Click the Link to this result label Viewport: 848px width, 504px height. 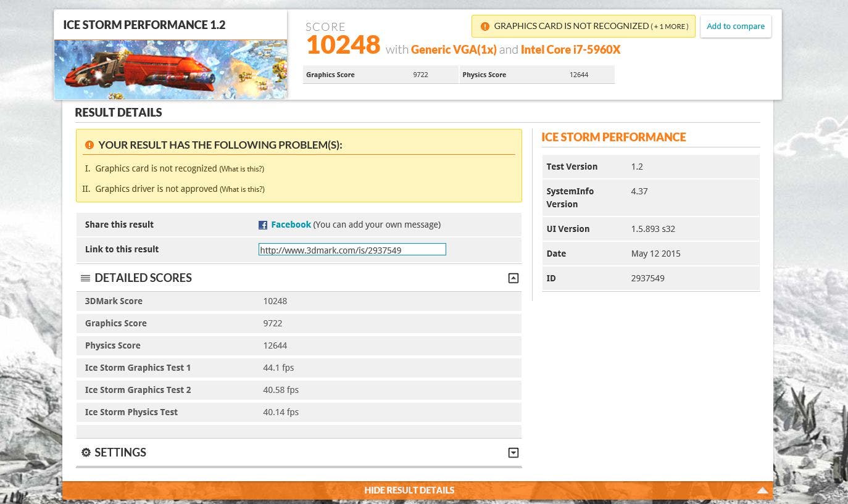(x=122, y=249)
